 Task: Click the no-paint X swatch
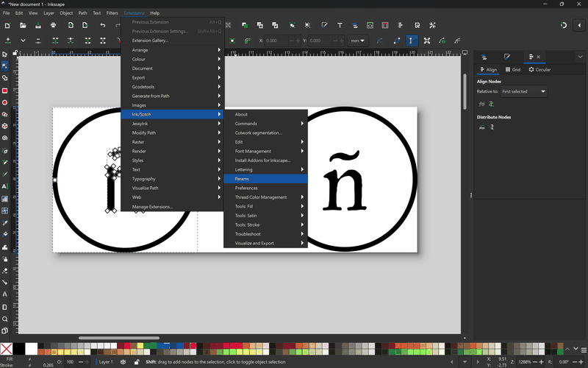(x=7, y=349)
